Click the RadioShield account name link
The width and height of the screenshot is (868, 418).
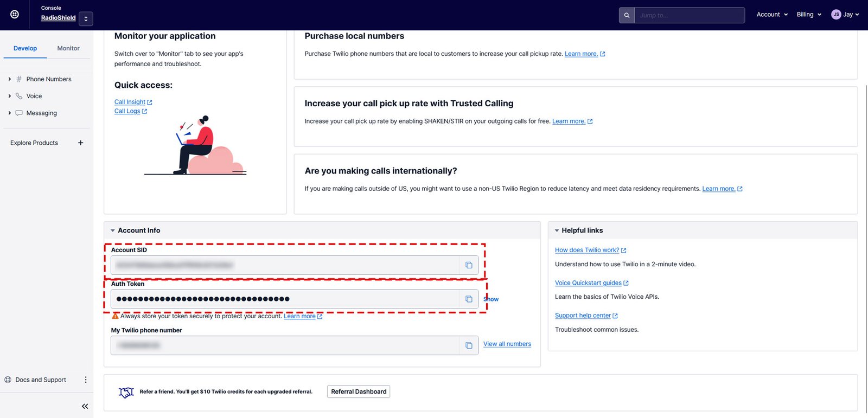(x=58, y=18)
